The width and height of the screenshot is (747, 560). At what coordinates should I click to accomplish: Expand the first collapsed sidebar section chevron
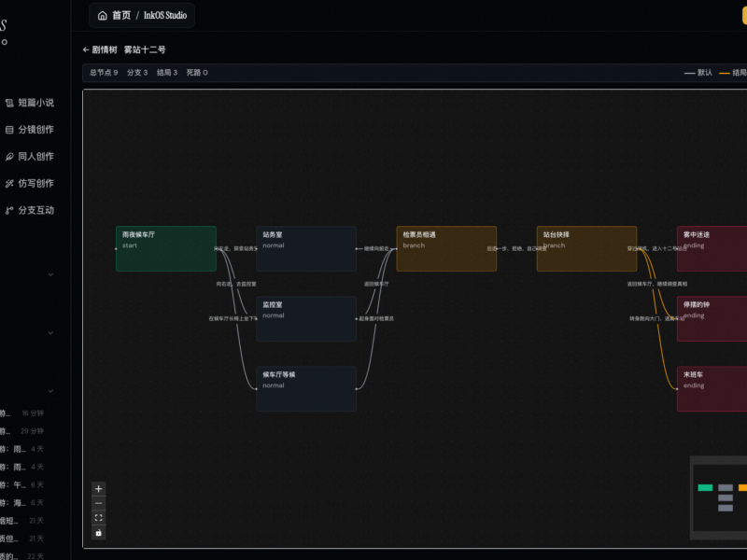click(50, 274)
